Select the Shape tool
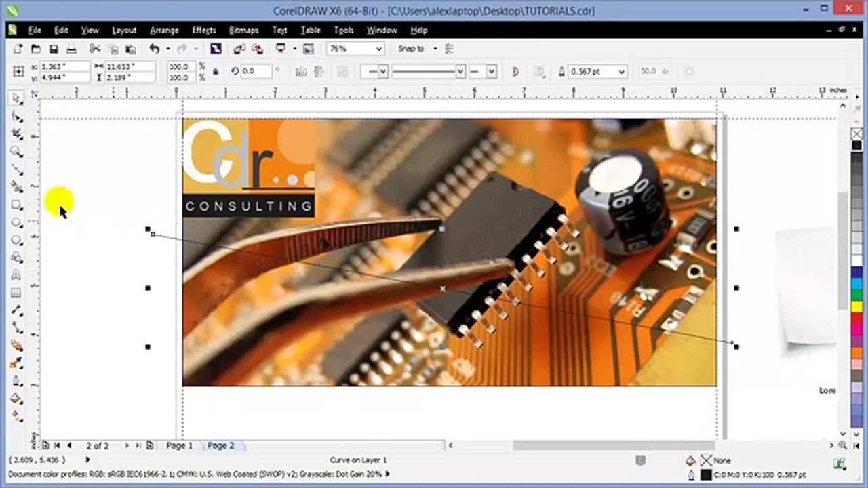 [16, 117]
